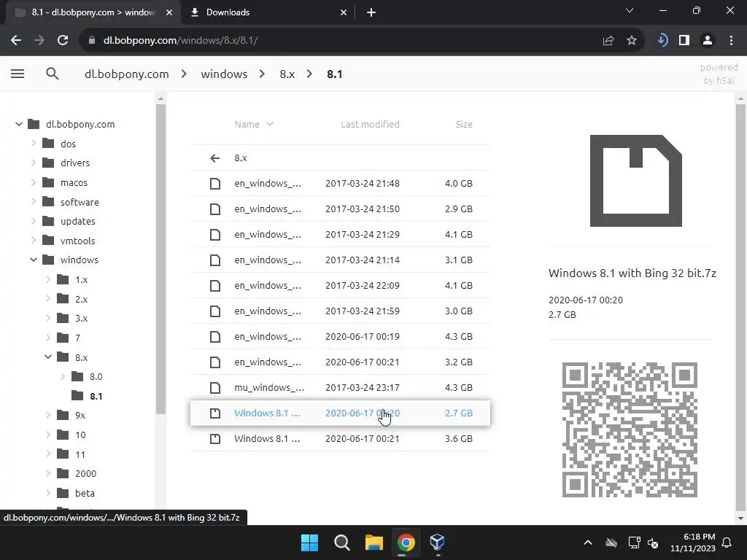Screen dimensions: 747x560
Task: Sort files by Last modified
Action: click(x=370, y=124)
